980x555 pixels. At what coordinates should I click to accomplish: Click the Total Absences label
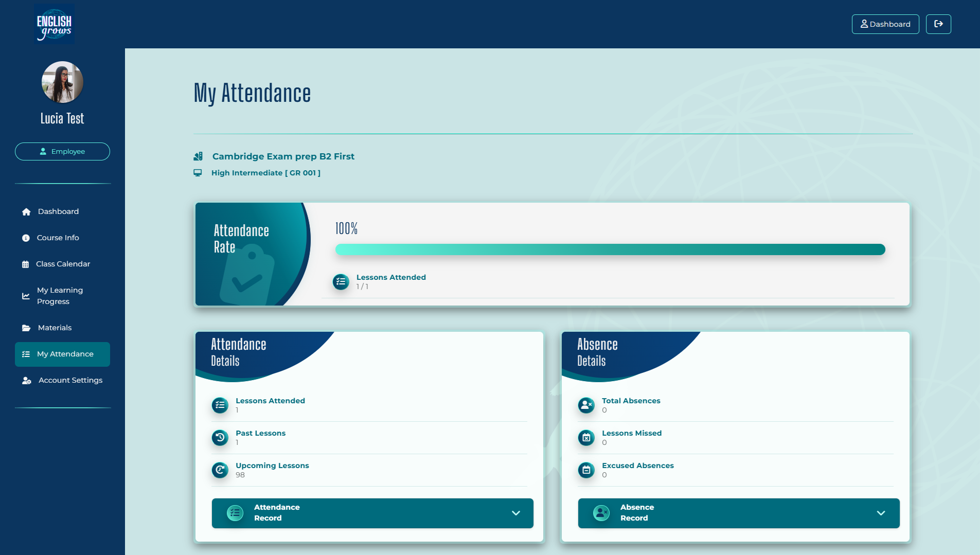tap(631, 401)
